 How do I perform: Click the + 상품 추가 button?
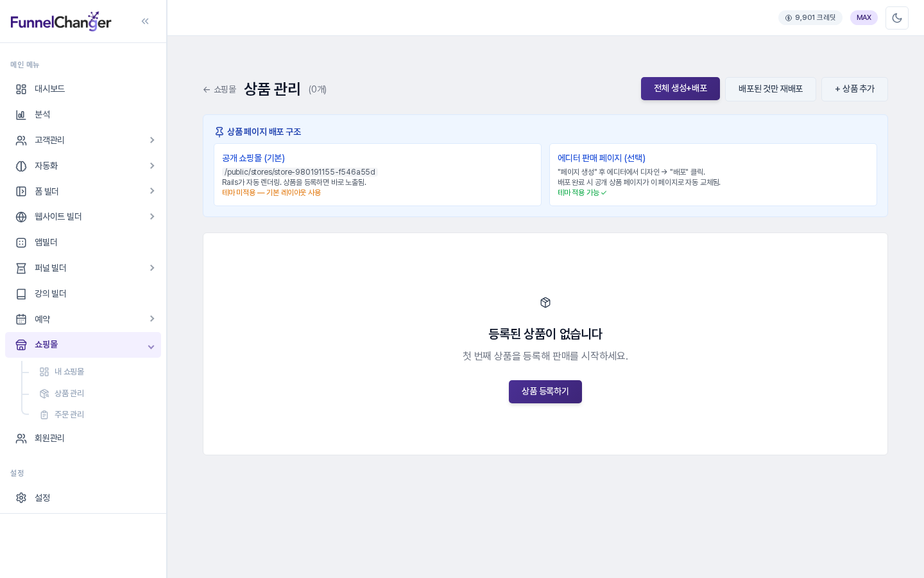(855, 89)
